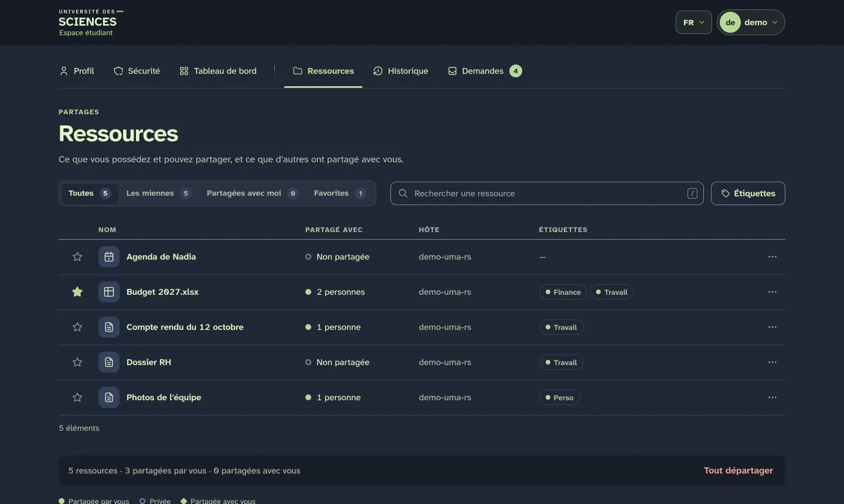
Task: Click the slash shortcut hint in search field
Action: (x=692, y=193)
